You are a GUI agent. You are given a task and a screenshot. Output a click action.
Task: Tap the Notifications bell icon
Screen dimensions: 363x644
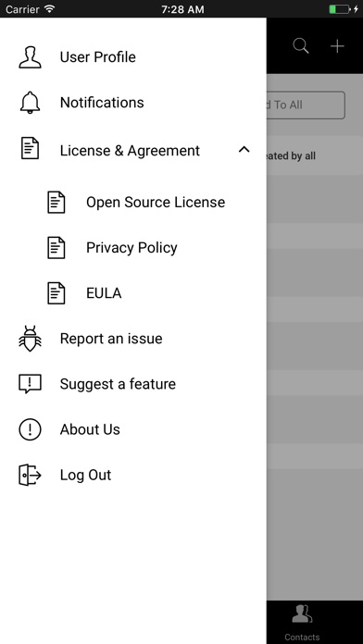coord(30,103)
